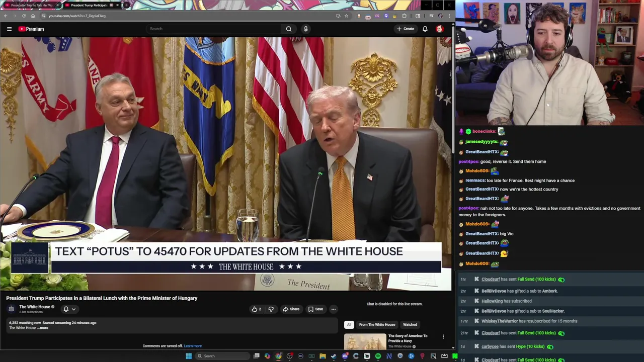Click the Create button on YouTube
Viewport: 644px width, 362px height.
(405, 29)
